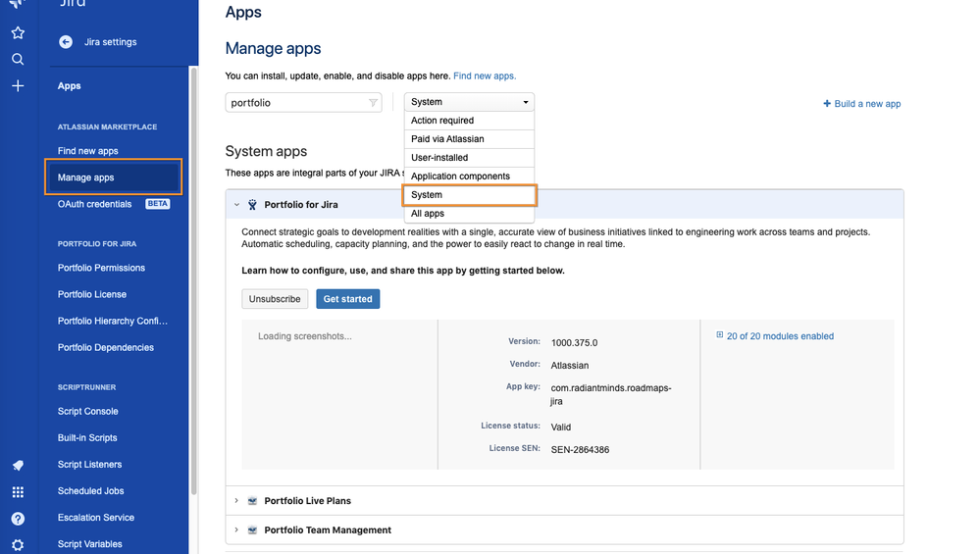Click the starred items star icon
Viewport: 980px width, 554px height.
18,33
